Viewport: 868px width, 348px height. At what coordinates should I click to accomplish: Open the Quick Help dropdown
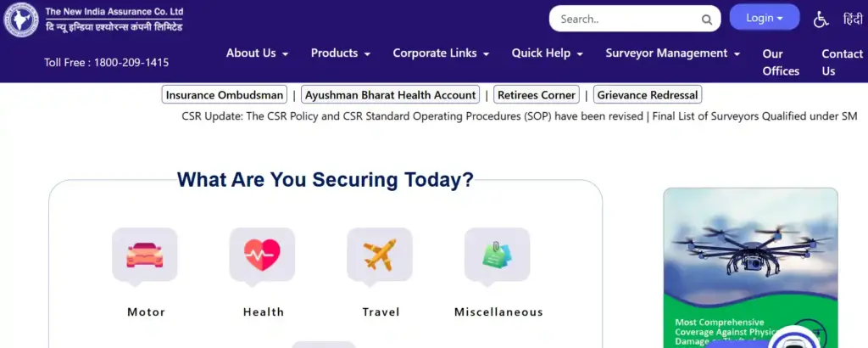(x=547, y=53)
